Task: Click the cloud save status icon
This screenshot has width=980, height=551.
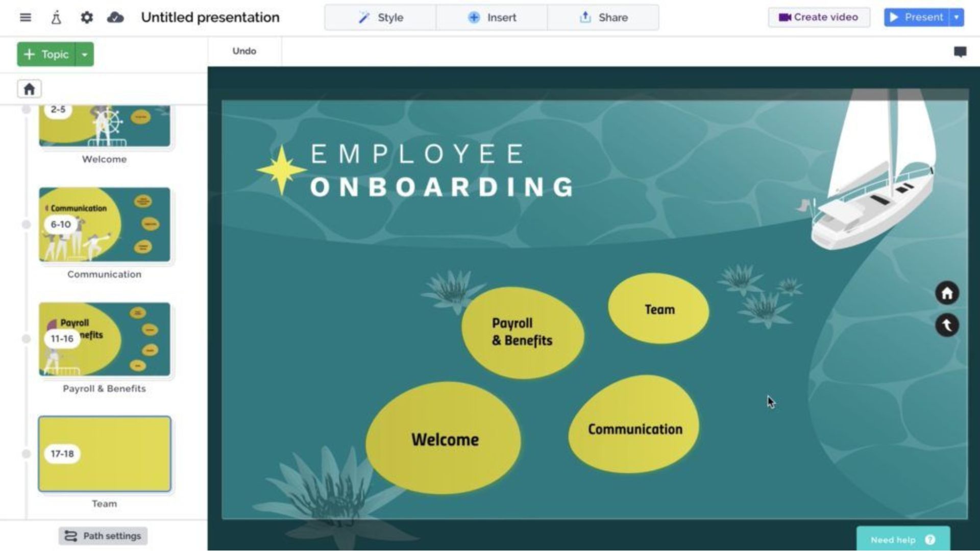Action: 115,17
